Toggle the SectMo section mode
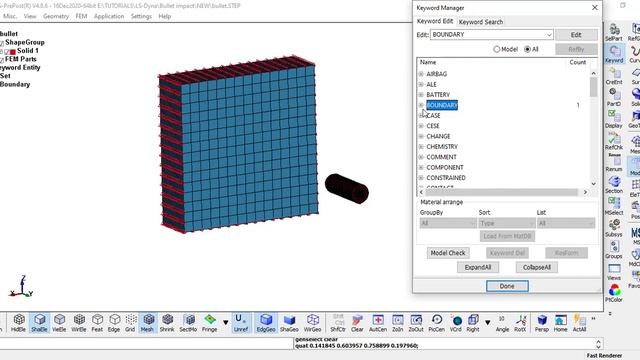Image resolution: width=640 pixels, height=360 pixels. tap(188, 322)
